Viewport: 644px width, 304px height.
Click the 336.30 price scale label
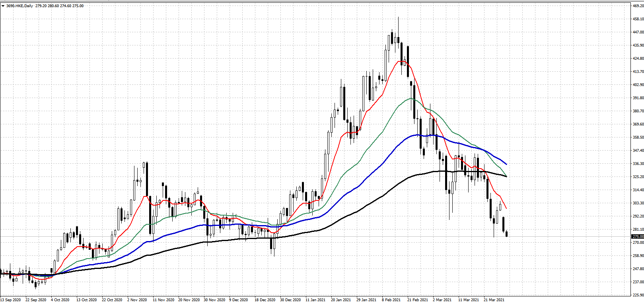pos(638,164)
